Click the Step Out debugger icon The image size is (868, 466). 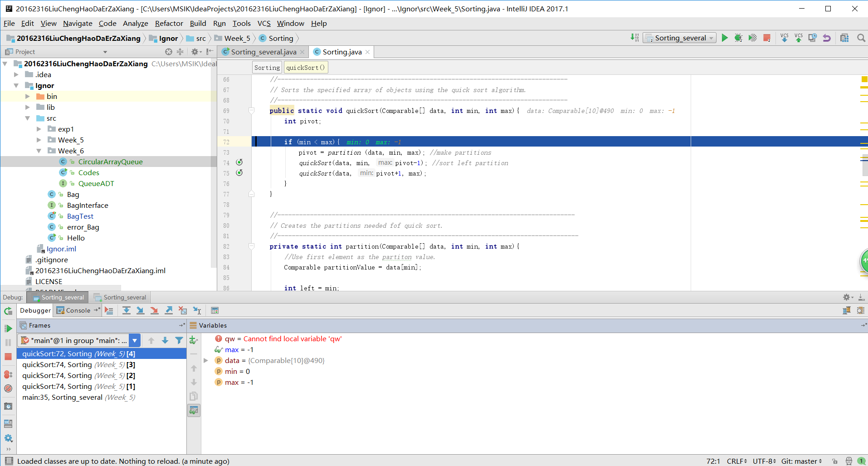coord(169,310)
